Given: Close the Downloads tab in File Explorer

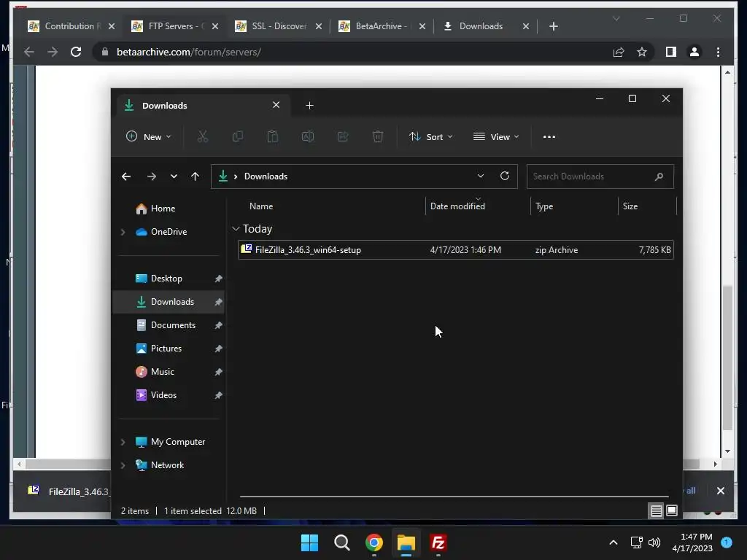Looking at the screenshot, I should [276, 105].
